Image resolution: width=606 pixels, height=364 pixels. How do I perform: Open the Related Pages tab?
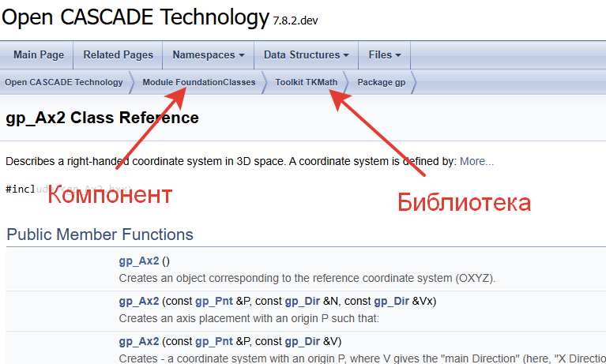(118, 54)
